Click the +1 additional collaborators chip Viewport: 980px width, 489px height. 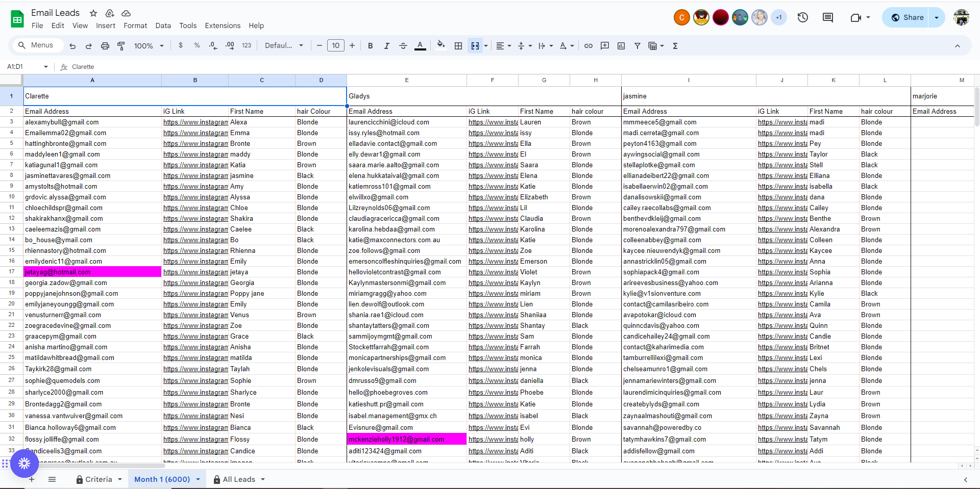[779, 17]
